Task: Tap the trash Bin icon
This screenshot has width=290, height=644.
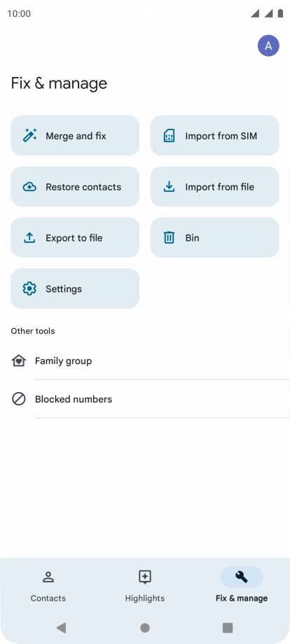Action: (x=169, y=237)
